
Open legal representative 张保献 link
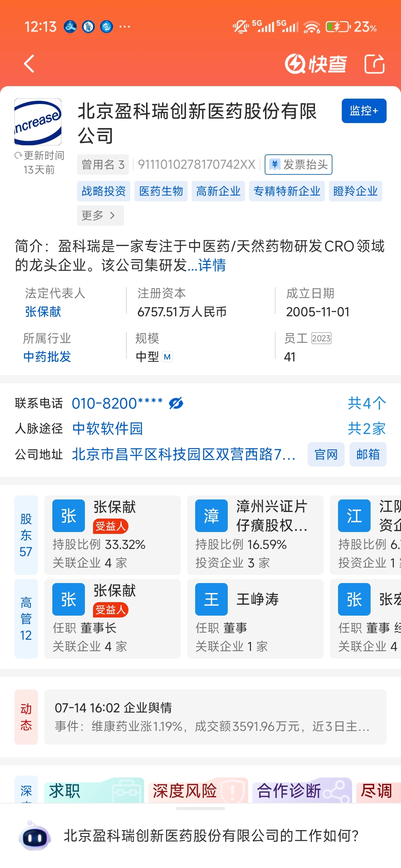pyautogui.click(x=43, y=312)
